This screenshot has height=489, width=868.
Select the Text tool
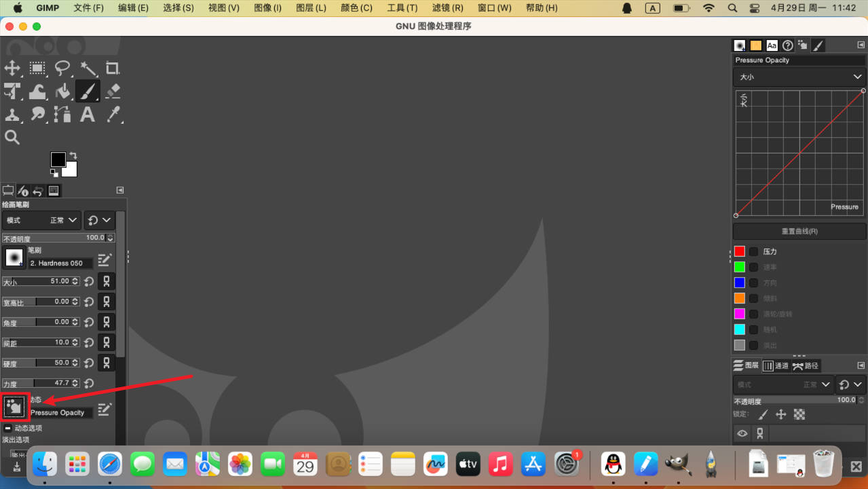pyautogui.click(x=88, y=114)
